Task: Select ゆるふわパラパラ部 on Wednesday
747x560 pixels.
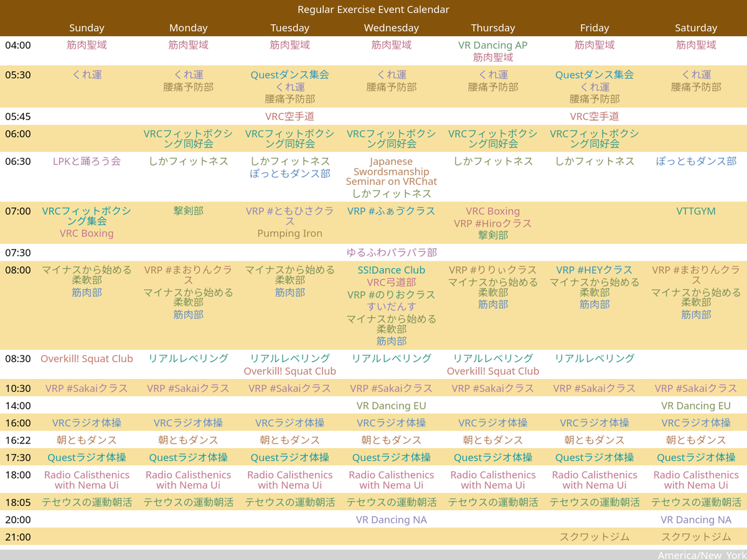Action: click(391, 253)
